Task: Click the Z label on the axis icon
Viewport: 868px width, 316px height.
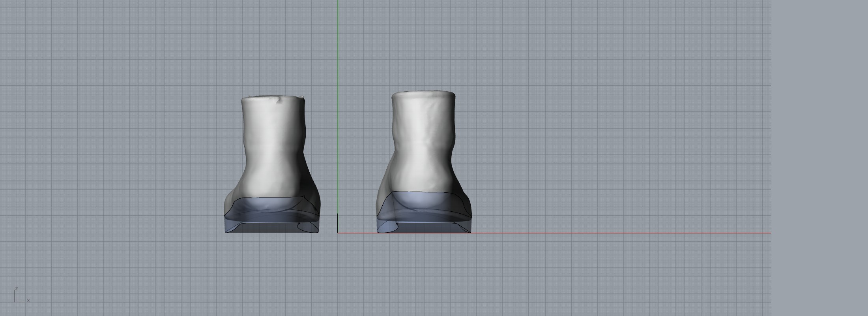Action: (x=16, y=289)
